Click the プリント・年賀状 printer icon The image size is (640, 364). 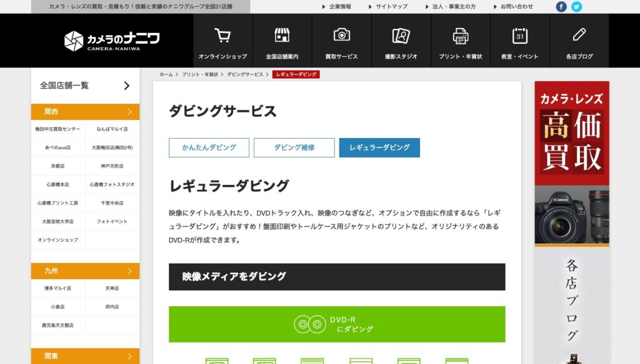click(x=461, y=34)
